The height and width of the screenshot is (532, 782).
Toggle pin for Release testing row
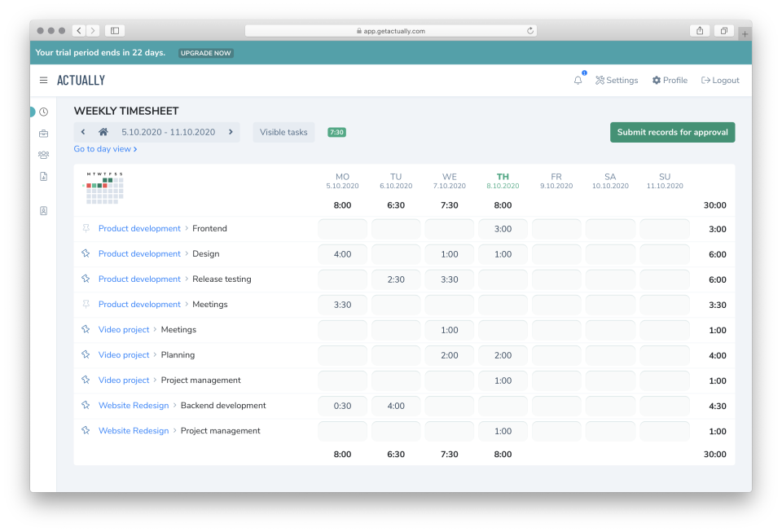[86, 279]
